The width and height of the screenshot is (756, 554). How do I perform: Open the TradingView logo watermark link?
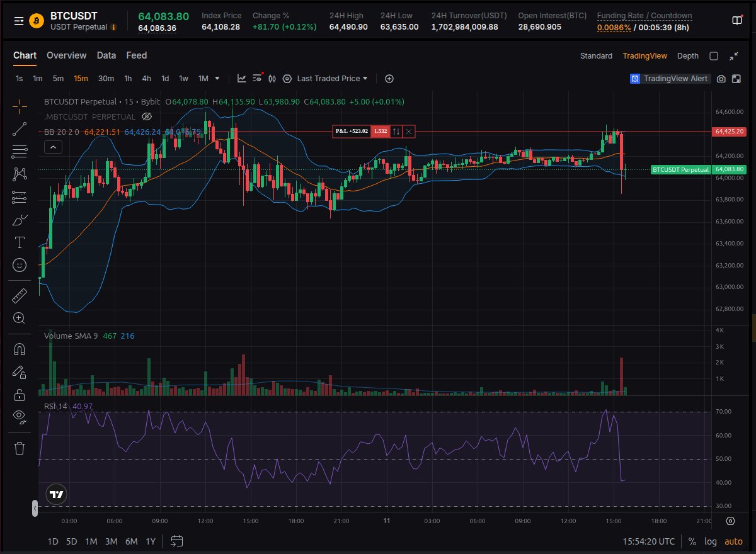57,495
